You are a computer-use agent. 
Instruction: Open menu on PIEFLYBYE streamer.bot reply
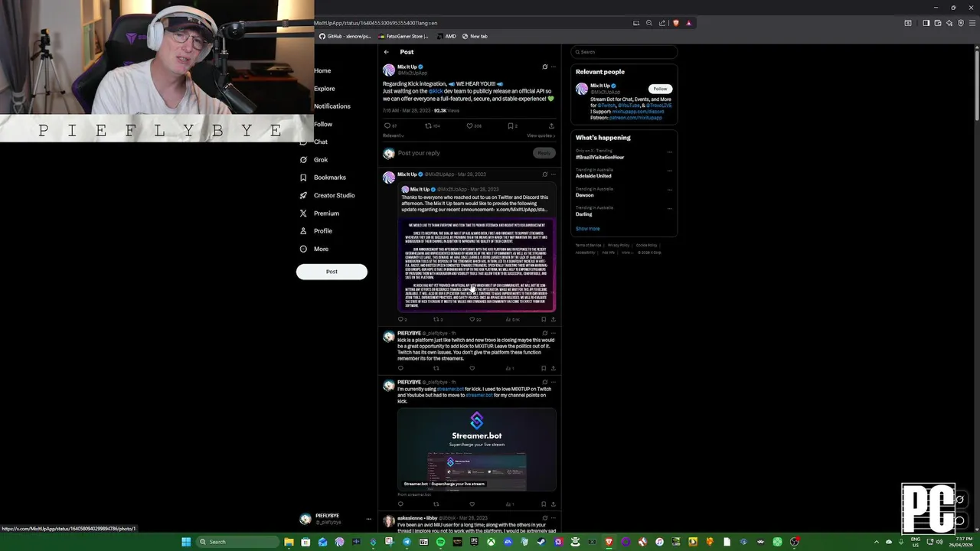554,383
